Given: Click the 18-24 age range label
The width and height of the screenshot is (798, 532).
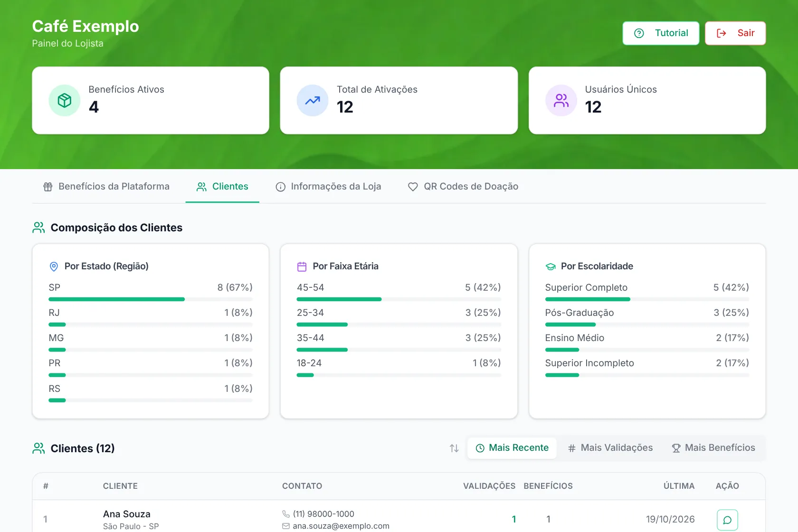Looking at the screenshot, I should 309,363.
